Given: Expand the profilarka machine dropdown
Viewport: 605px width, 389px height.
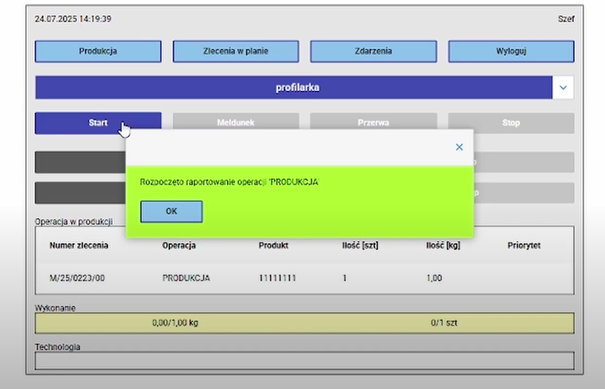Looking at the screenshot, I should coord(563,88).
